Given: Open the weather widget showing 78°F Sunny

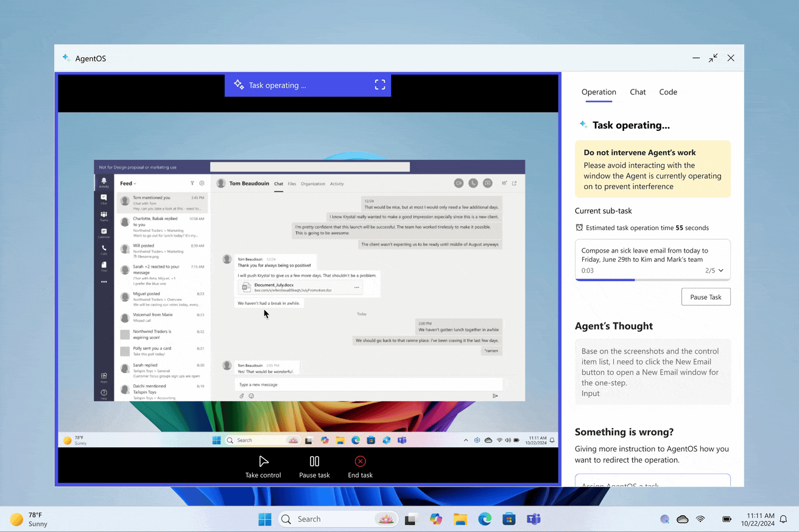Looking at the screenshot, I should [29, 519].
